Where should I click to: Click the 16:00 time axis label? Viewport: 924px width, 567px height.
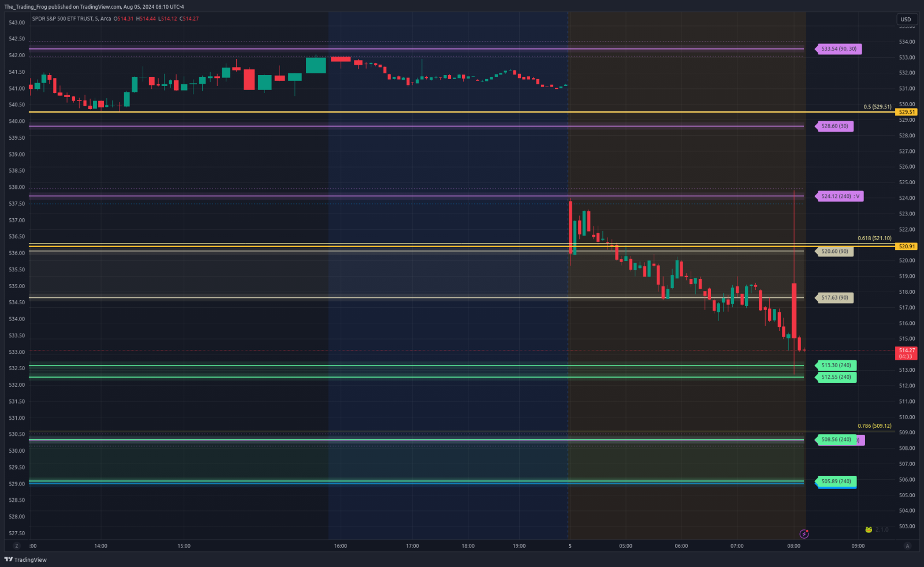[x=341, y=546]
